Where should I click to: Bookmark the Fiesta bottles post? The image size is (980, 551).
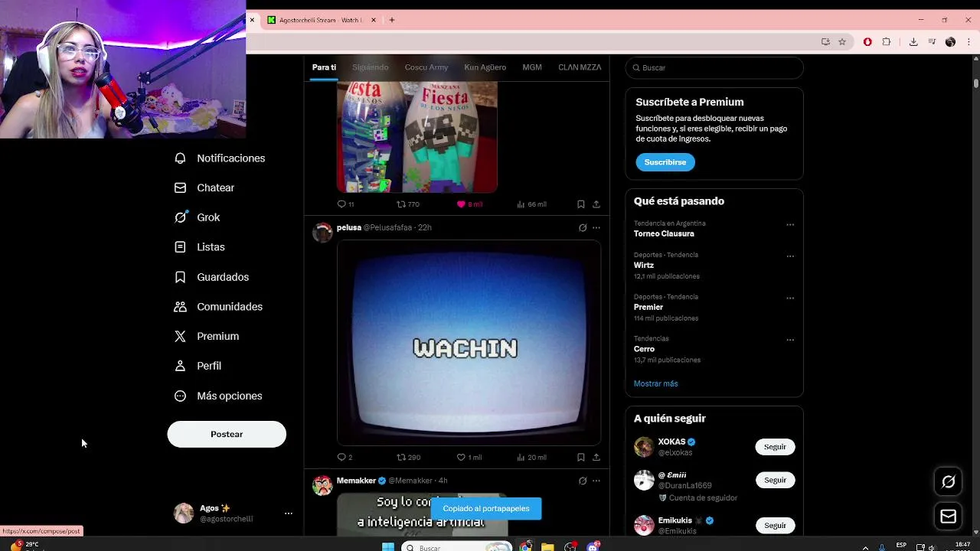581,204
